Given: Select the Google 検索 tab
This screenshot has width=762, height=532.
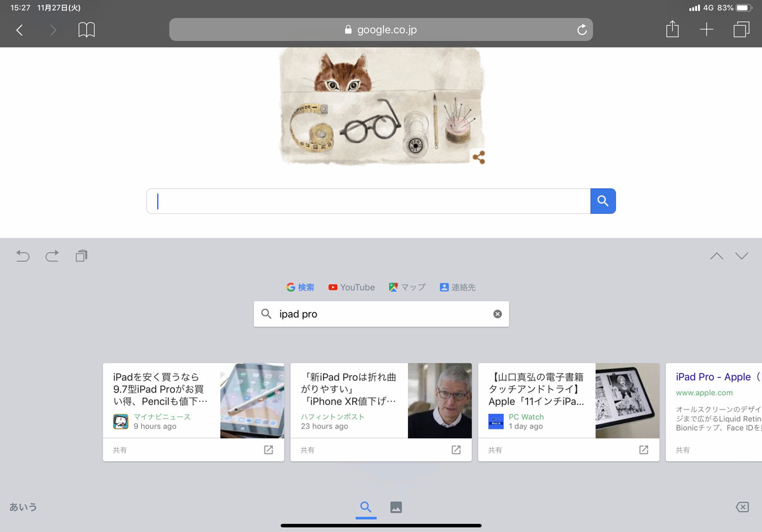Looking at the screenshot, I should click(300, 287).
